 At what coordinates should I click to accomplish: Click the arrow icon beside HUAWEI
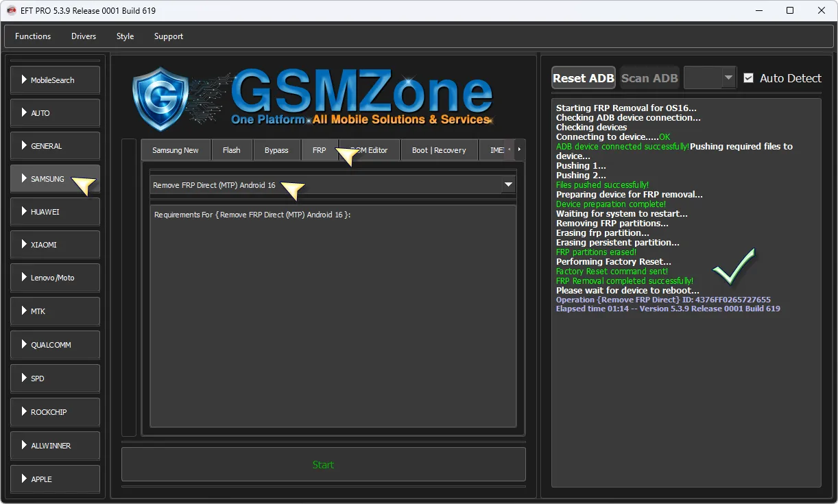pyautogui.click(x=24, y=211)
